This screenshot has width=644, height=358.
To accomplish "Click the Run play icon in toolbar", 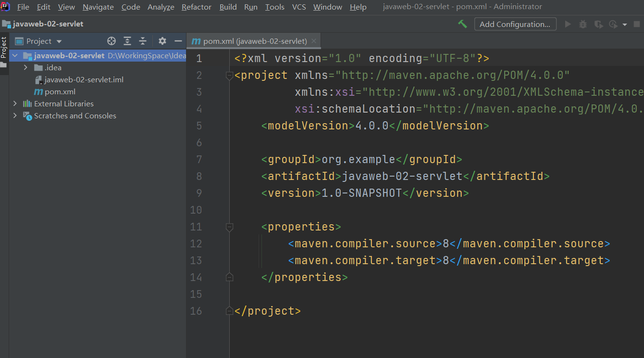I will 568,24.
